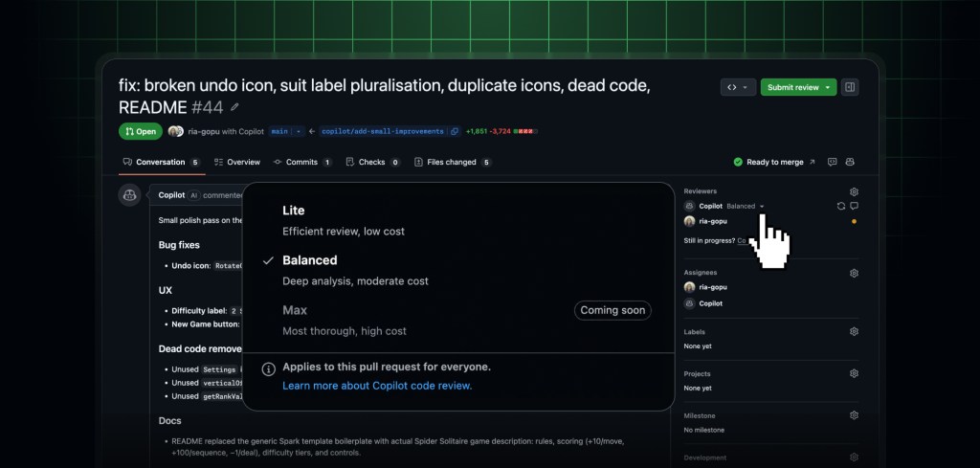Screen dimensions: 980x468
Task: Click the green Open status badge
Action: (141, 131)
